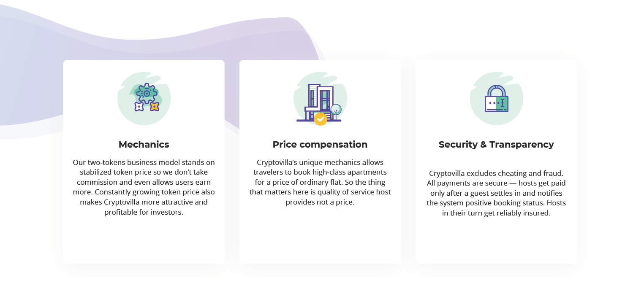The image size is (644, 291).
Task: Click the blank lower area of the Price compensation card
Action: (x=320, y=236)
